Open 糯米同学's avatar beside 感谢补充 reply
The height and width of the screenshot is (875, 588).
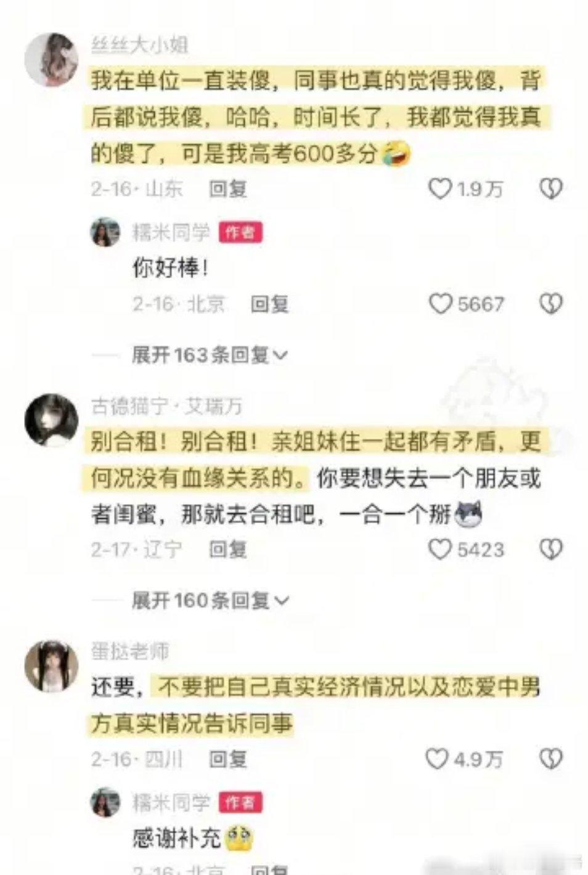coord(105,802)
